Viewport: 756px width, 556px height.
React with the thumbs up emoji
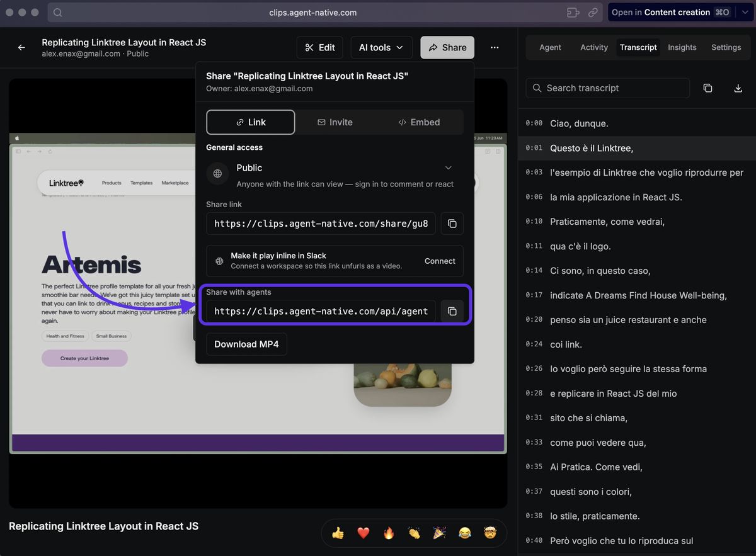338,533
